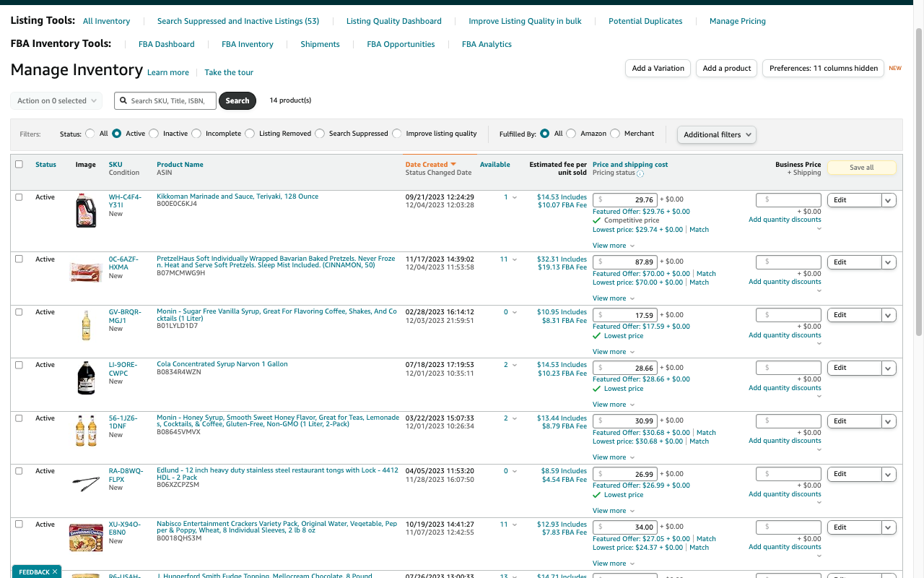
Task: Expand the Additional filters dropdown
Action: pyautogui.click(x=717, y=134)
